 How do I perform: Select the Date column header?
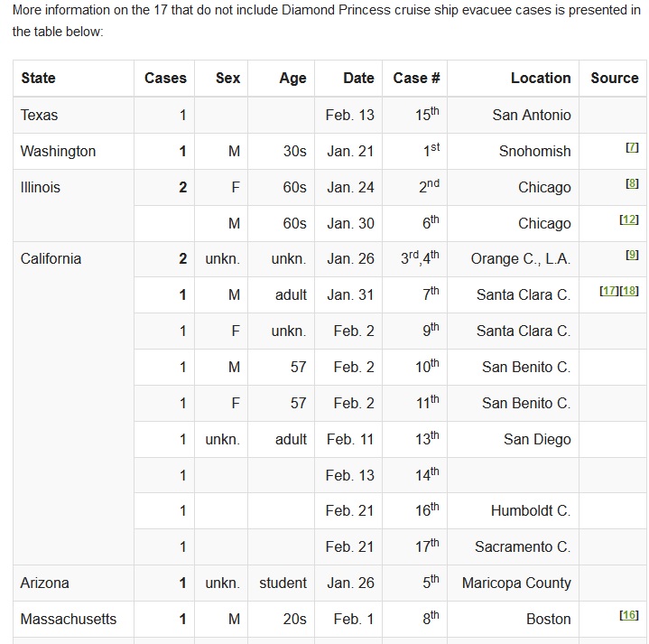pyautogui.click(x=358, y=78)
